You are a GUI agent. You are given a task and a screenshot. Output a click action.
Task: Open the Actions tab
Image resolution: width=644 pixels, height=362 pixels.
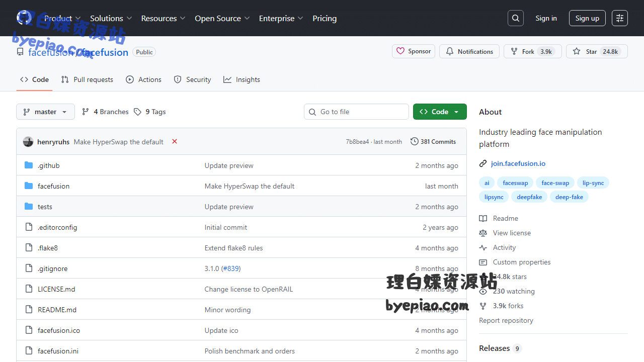coord(144,79)
